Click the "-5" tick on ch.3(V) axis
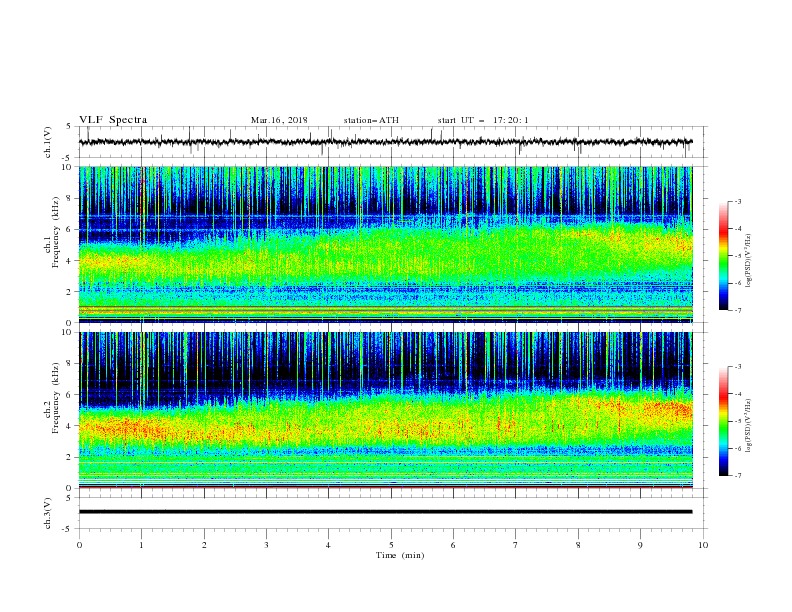Image resolution: width=792 pixels, height=612 pixels. [x=68, y=529]
